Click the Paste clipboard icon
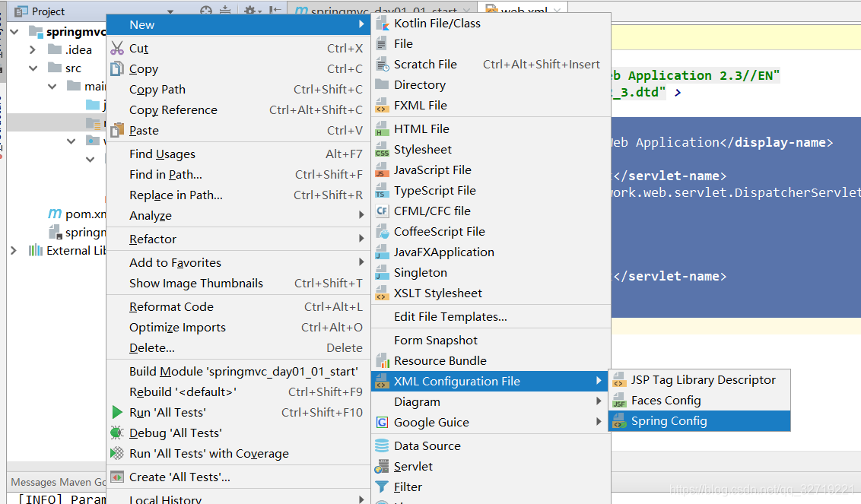This screenshot has width=861, height=504. click(117, 131)
